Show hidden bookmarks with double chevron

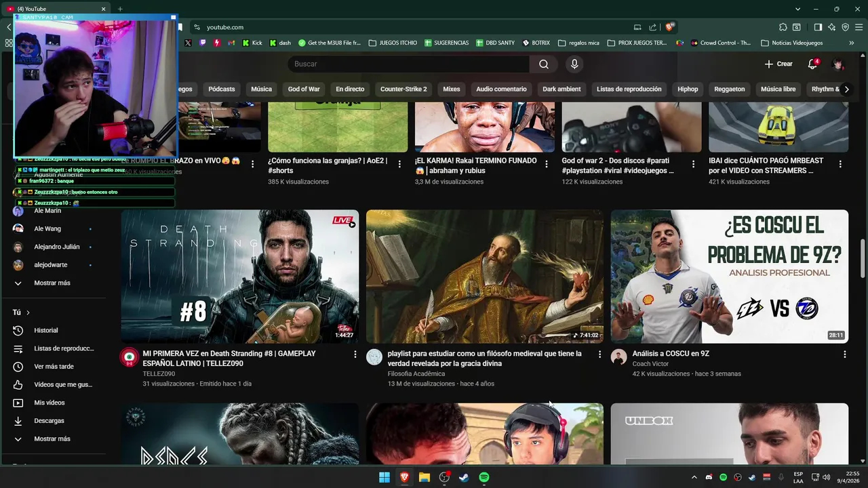tap(852, 43)
